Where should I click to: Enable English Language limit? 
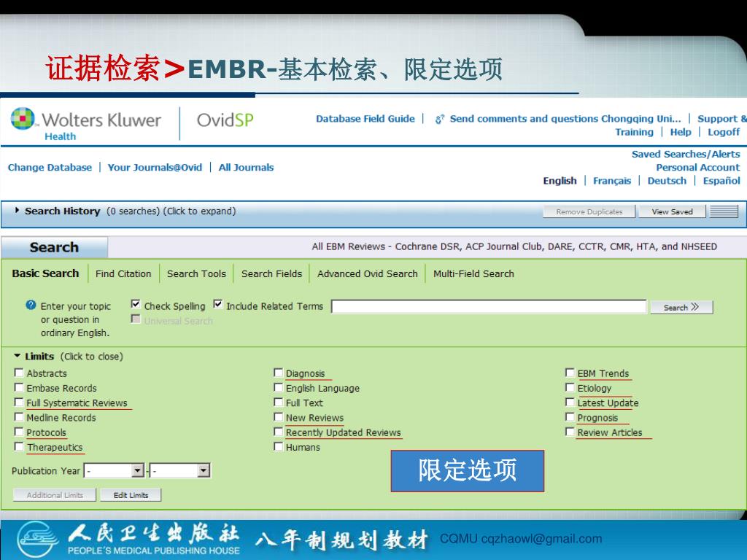(x=278, y=387)
